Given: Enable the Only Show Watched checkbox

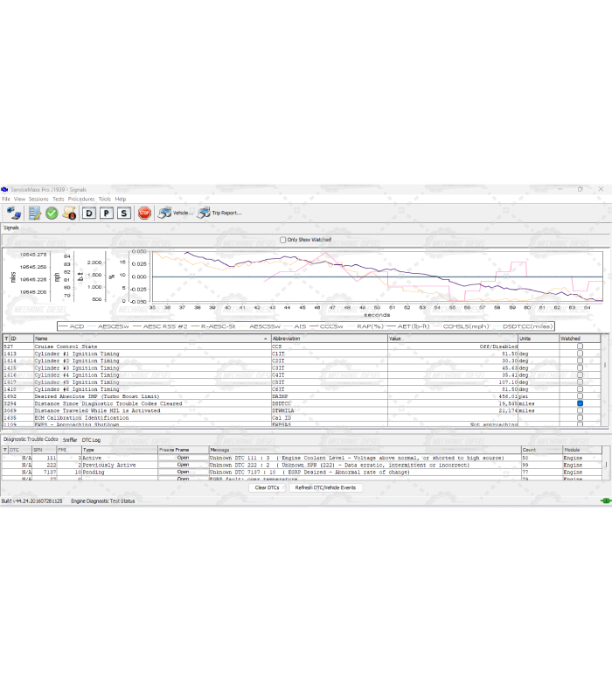Looking at the screenshot, I should (282, 240).
